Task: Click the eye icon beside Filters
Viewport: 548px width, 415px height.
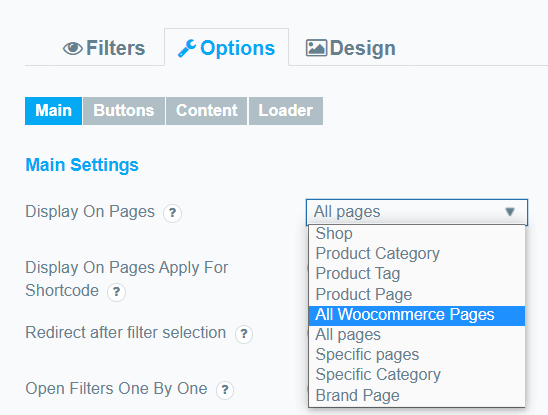Action: pyautogui.click(x=73, y=48)
